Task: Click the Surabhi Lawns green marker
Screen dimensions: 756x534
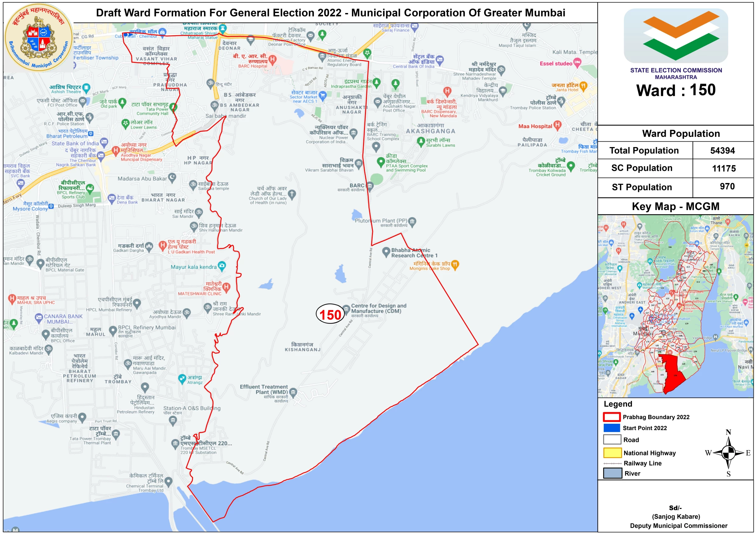Action: click(x=421, y=141)
